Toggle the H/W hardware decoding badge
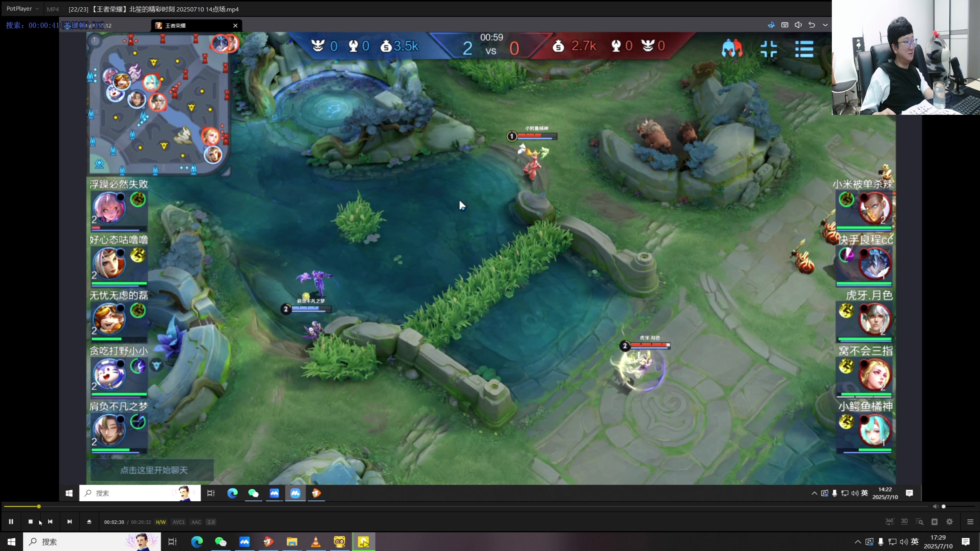 [x=161, y=522]
